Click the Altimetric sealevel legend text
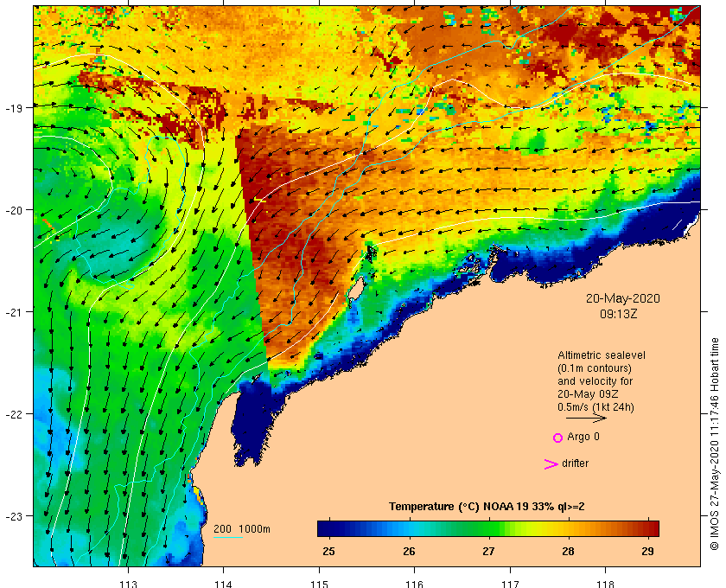Viewport: 726px width, 588px height. coord(601,355)
